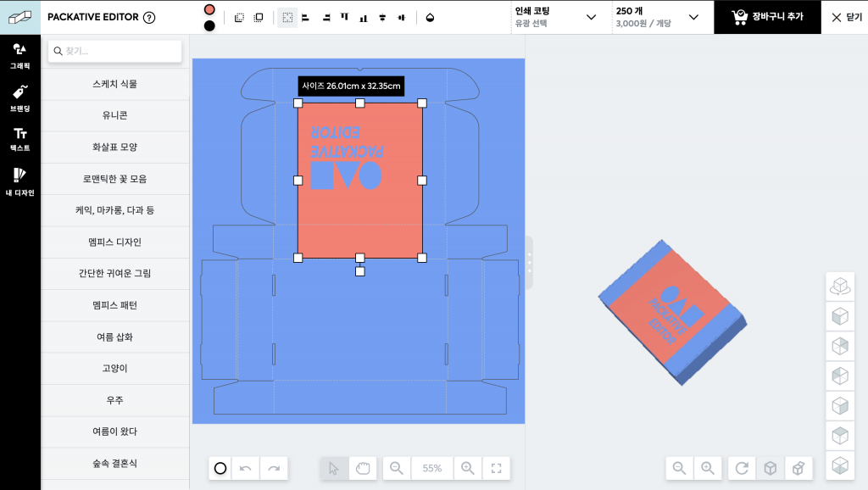868x490 pixels.
Task: Click the Packative box logo icon
Action: point(20,17)
